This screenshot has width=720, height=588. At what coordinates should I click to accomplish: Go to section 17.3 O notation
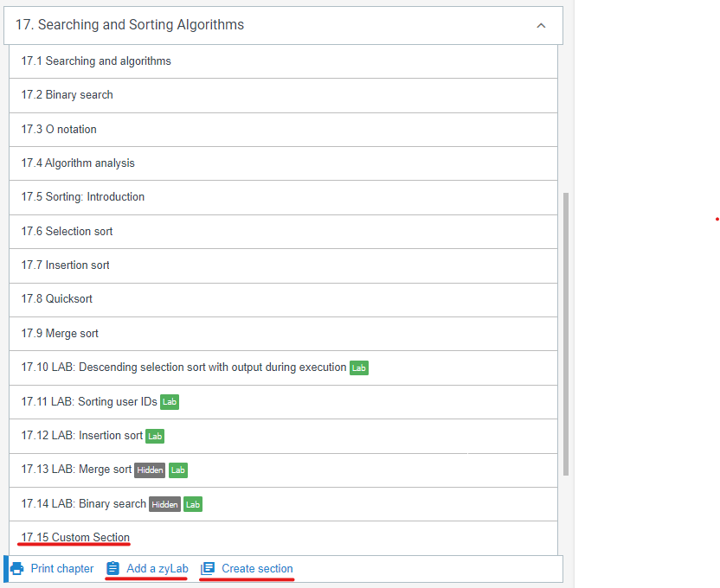59,130
